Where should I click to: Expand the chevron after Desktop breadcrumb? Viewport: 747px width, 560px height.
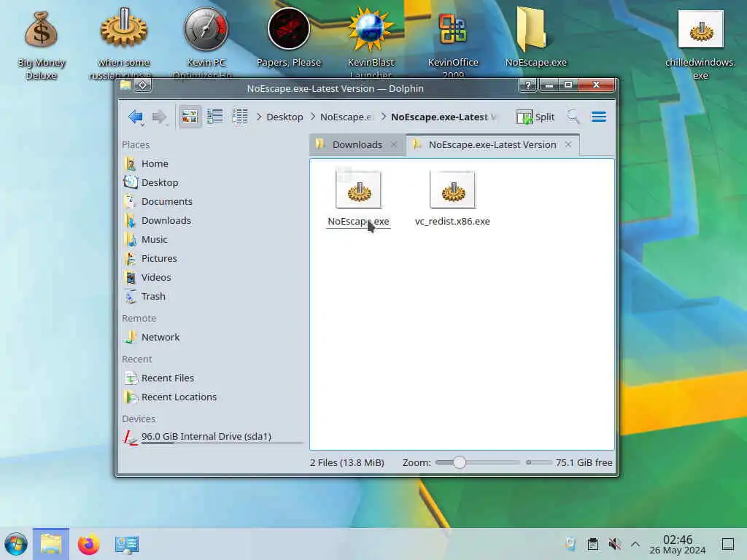click(x=312, y=117)
